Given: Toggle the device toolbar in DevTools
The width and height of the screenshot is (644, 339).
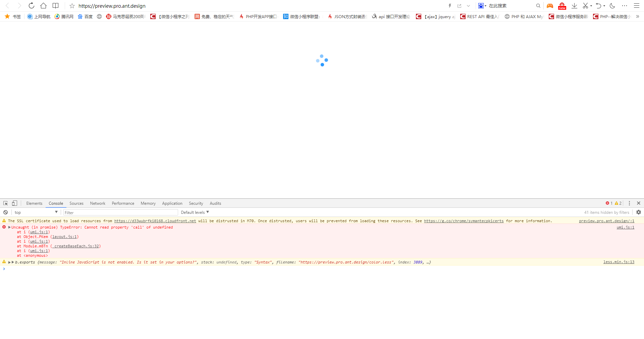Looking at the screenshot, I should pos(14,203).
